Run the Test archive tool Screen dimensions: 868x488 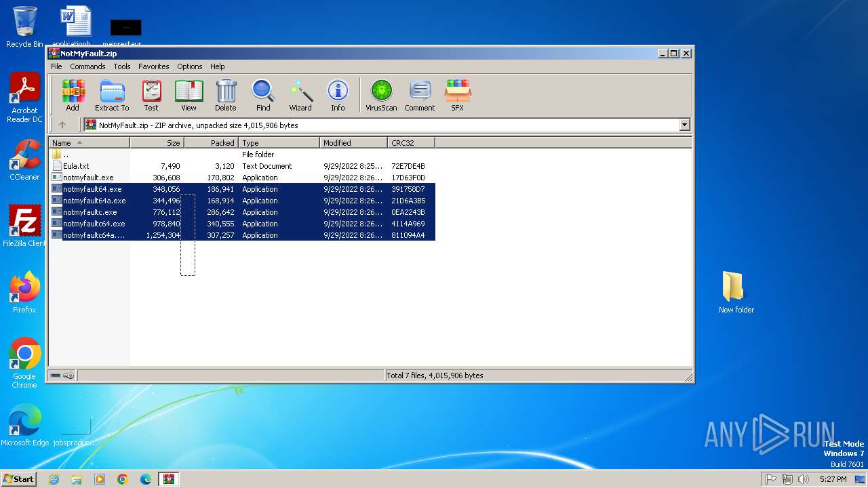[x=151, y=96]
